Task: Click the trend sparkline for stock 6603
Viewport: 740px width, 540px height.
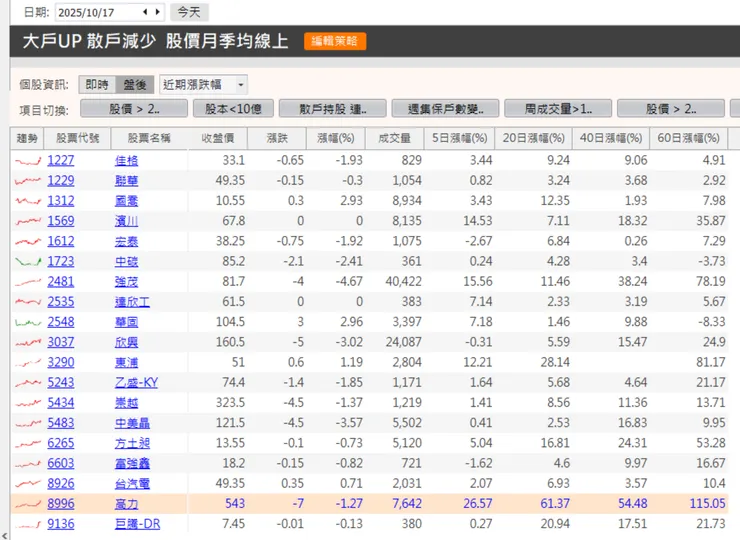Action: pyautogui.click(x=28, y=464)
